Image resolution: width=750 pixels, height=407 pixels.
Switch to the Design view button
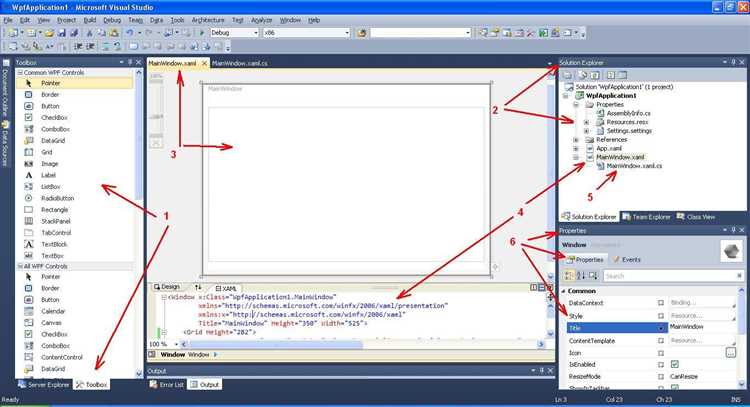(x=167, y=287)
